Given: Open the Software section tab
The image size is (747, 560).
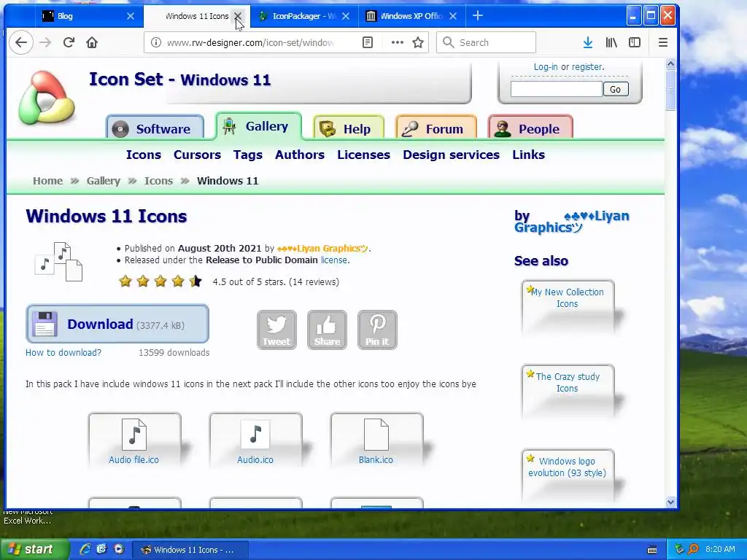Looking at the screenshot, I should tap(155, 128).
